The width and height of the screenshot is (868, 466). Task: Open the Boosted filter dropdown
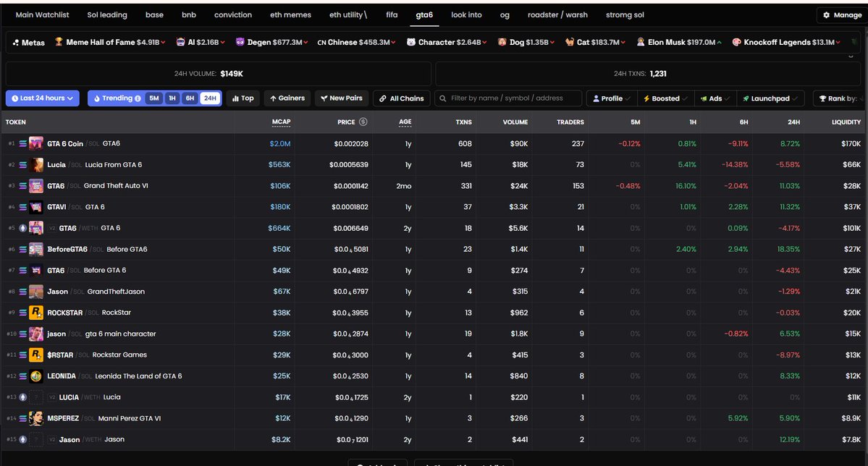(665, 98)
